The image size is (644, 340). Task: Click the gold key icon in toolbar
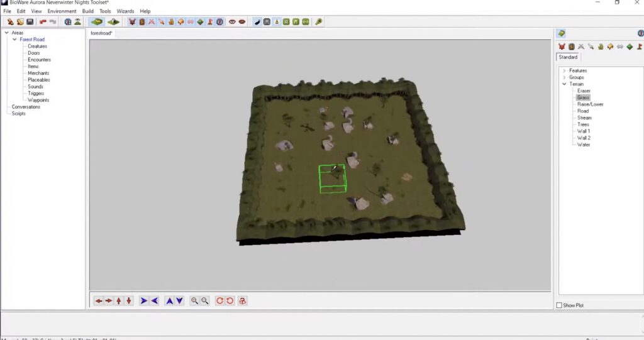[x=319, y=22]
